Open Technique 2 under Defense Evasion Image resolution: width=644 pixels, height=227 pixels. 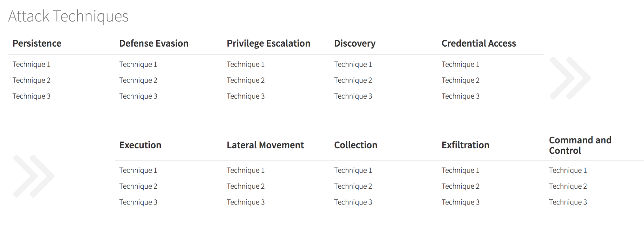[x=138, y=80]
